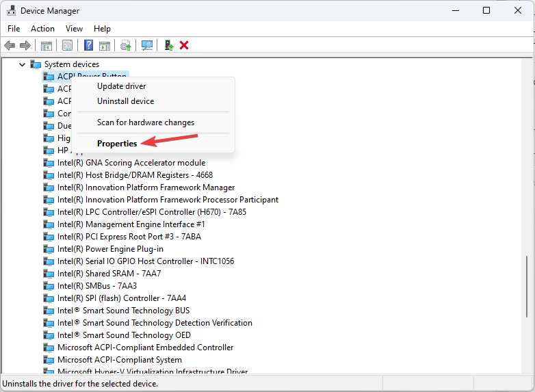Viewport: 535px width, 392px height.
Task: Click the gear page Update driver icon
Action: (126, 45)
